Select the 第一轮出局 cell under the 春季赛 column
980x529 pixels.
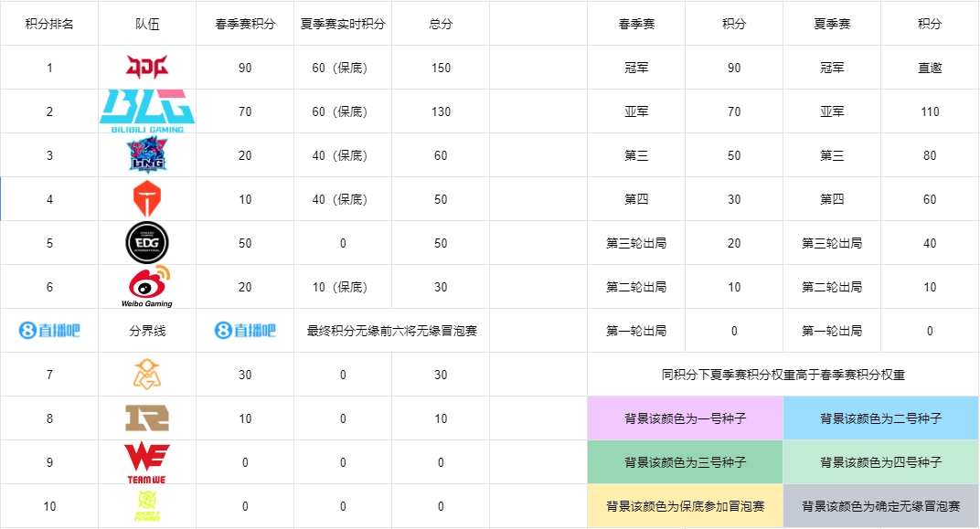pyautogui.click(x=636, y=331)
